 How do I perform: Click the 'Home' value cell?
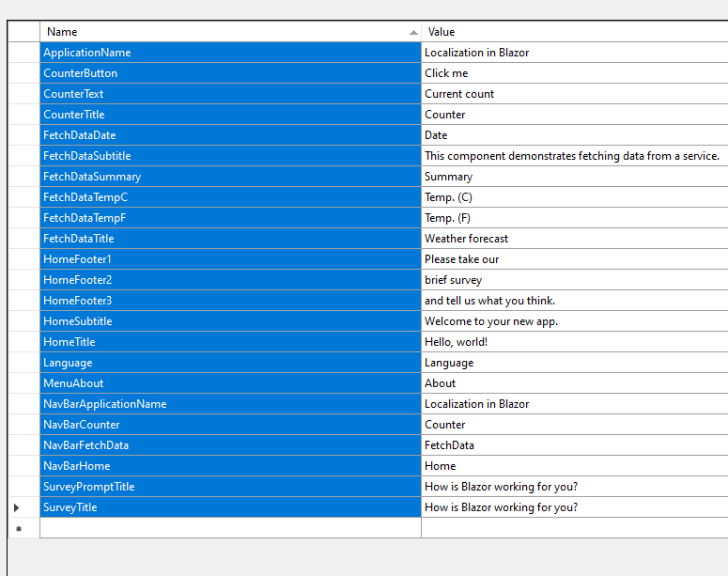574,466
